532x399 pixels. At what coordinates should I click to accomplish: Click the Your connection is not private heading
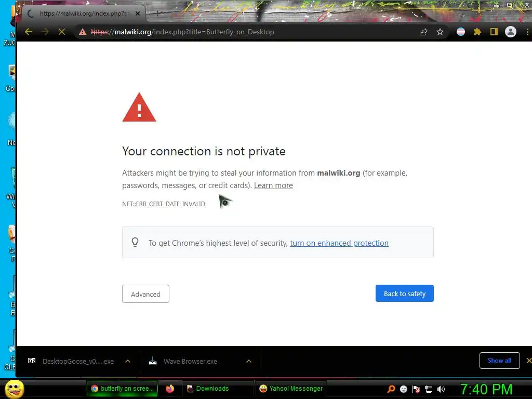click(204, 151)
